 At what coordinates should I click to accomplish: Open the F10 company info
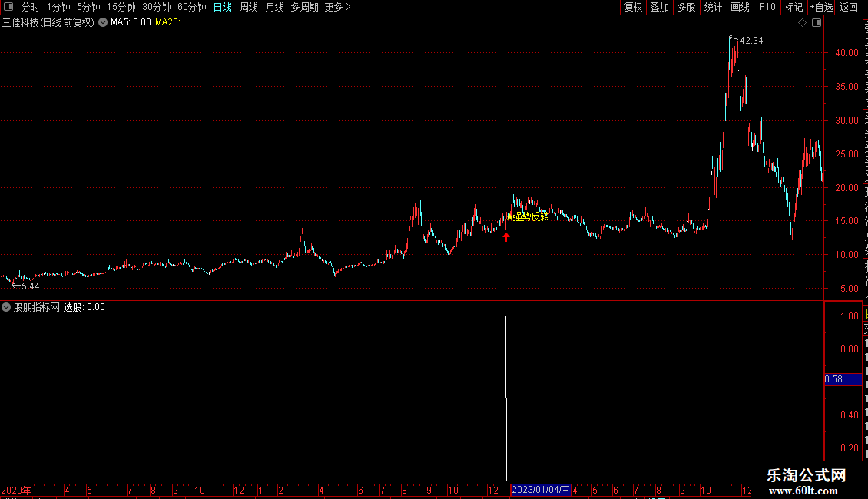pos(767,7)
